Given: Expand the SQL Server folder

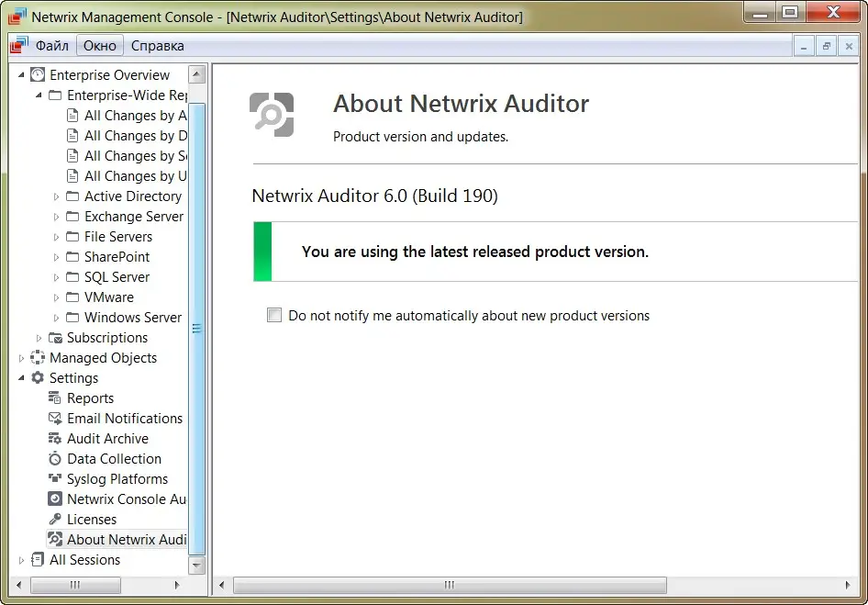Looking at the screenshot, I should pyautogui.click(x=56, y=277).
